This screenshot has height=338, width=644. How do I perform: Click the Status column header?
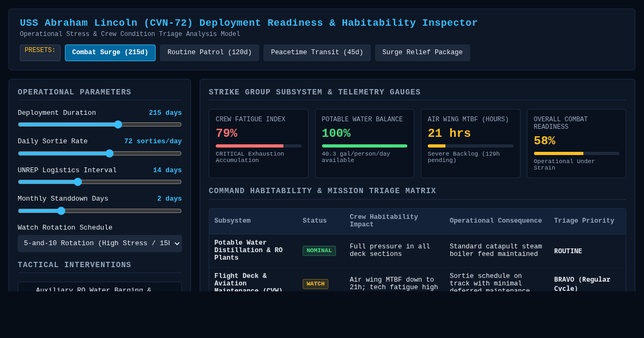314,221
